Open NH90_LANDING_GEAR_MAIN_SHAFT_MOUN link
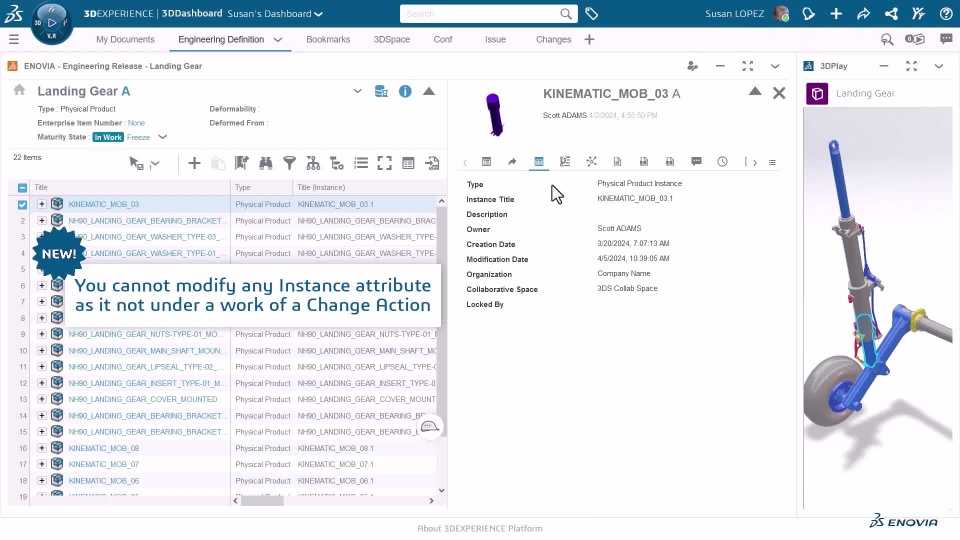960x540 pixels. (147, 351)
